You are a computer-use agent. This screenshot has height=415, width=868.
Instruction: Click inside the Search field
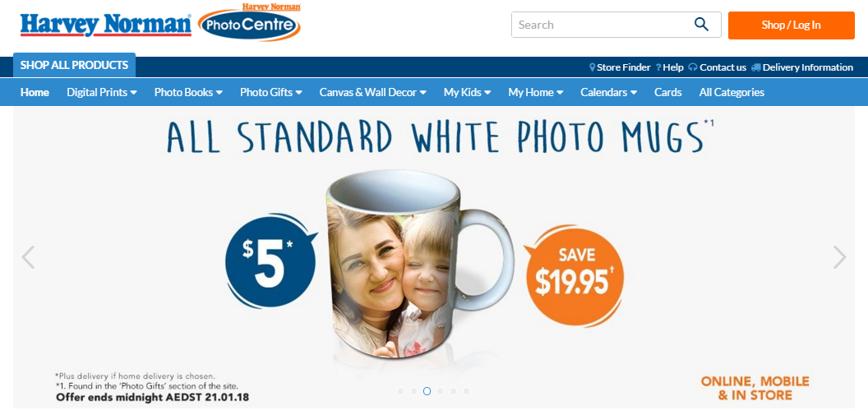(x=601, y=25)
